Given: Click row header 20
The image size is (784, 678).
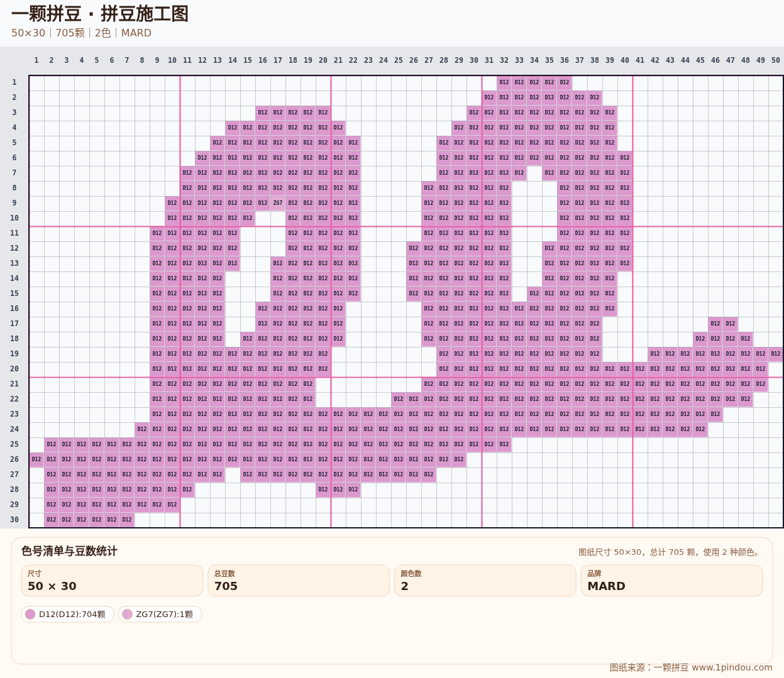Looking at the screenshot, I should 14,369.
